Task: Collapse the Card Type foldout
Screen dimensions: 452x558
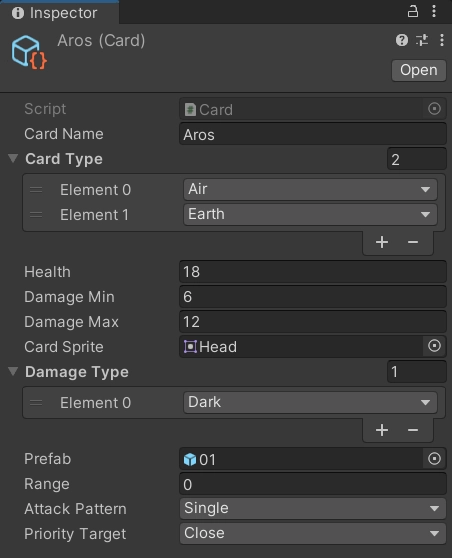Action: (x=13, y=158)
